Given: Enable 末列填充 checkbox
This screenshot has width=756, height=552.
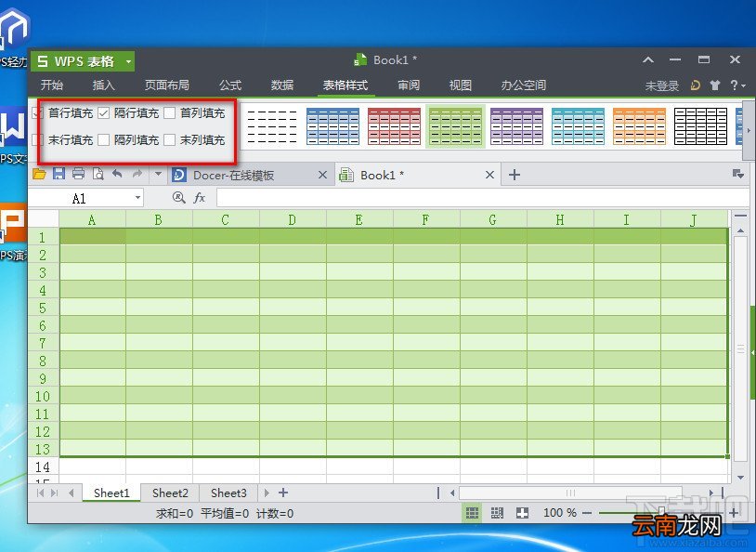Looking at the screenshot, I should [169, 140].
